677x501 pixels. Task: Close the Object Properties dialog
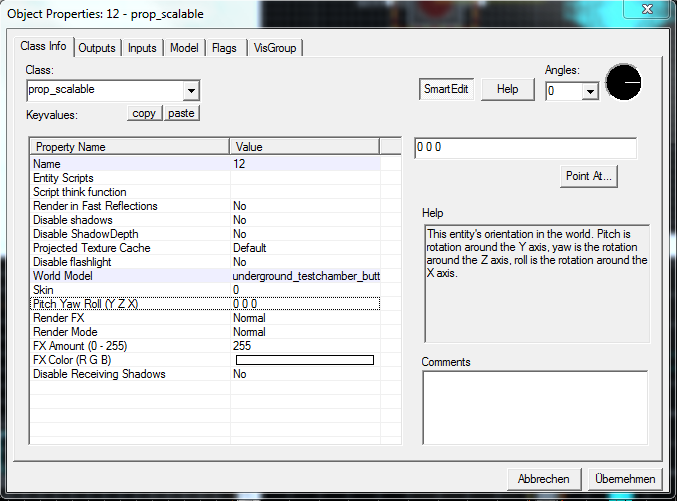651,13
